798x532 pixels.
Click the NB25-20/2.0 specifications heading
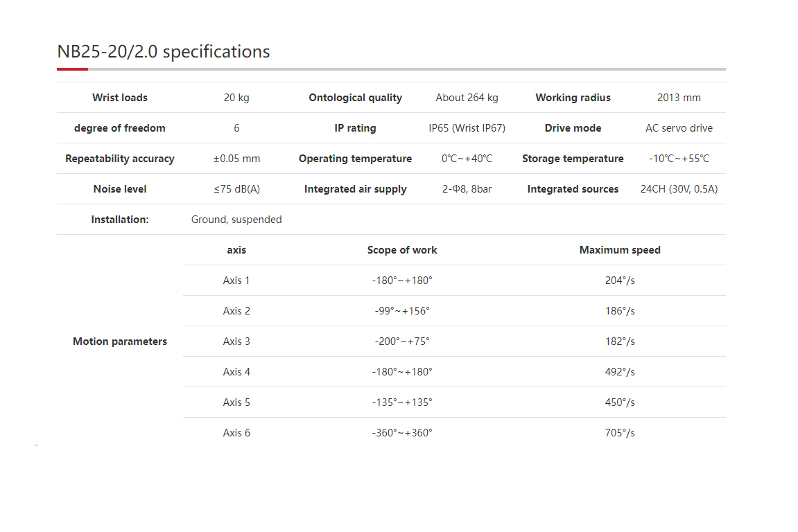tap(164, 52)
